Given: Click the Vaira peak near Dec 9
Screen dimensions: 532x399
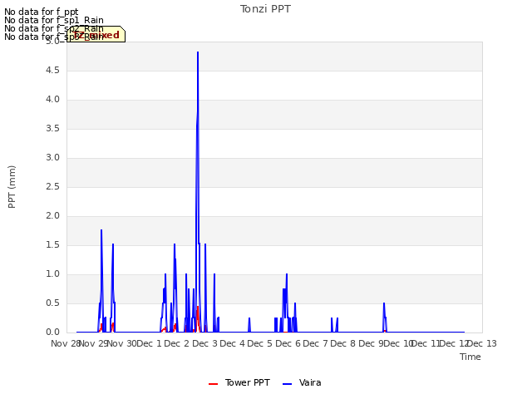Looking at the screenshot, I should tap(384, 303).
